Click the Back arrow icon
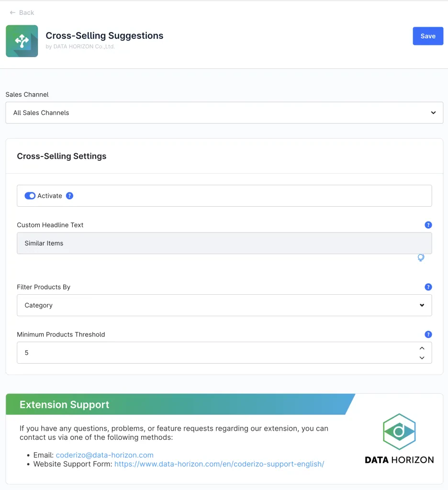The image size is (448, 490). coord(12,12)
